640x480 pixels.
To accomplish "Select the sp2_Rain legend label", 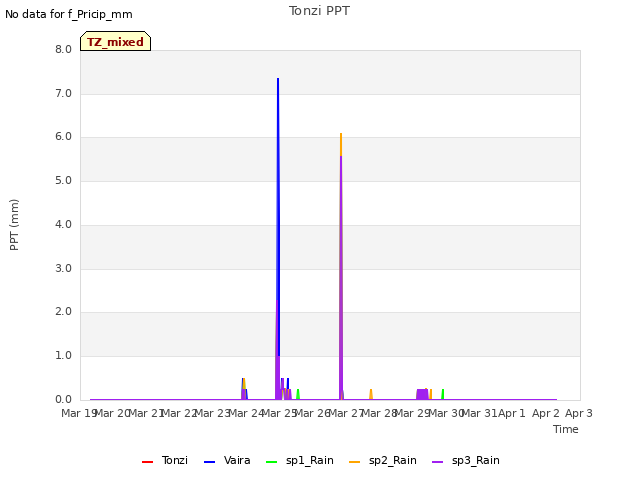I will [393, 460].
